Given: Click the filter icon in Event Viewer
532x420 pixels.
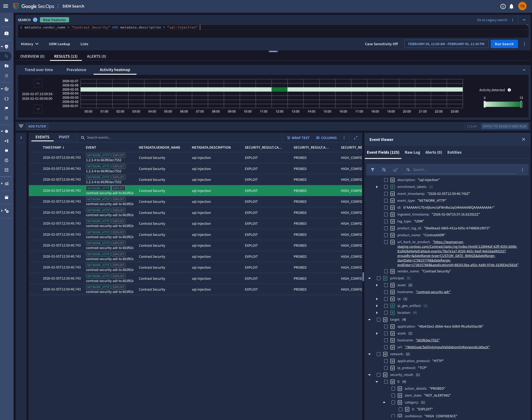Looking at the screenshot, I should coord(373,170).
